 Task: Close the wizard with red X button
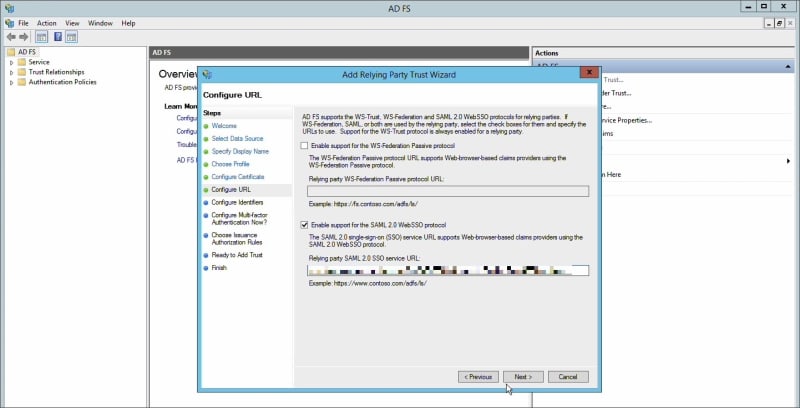coord(589,72)
